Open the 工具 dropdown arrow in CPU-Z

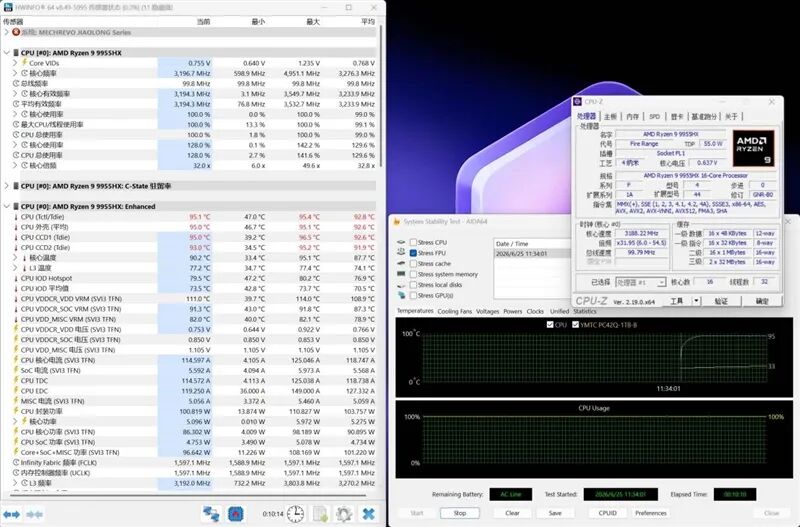[x=696, y=301]
